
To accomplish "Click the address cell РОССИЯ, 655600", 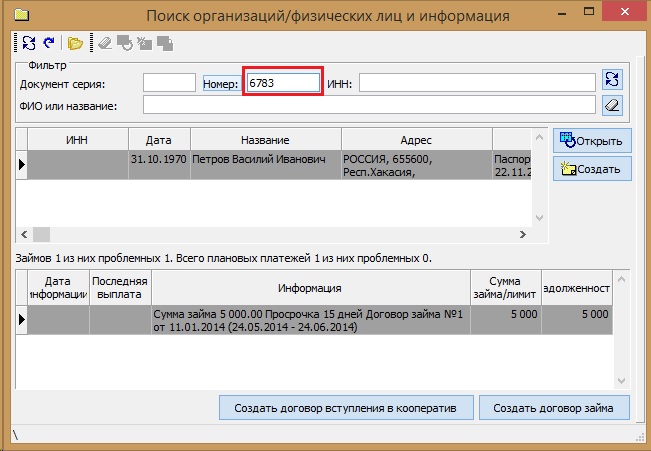I will click(x=416, y=165).
